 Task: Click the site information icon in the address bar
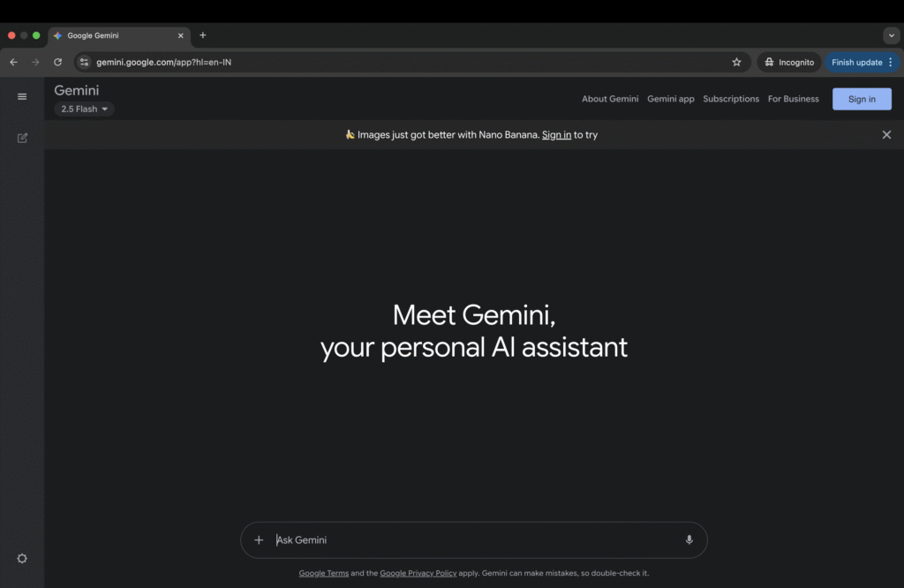click(x=83, y=62)
